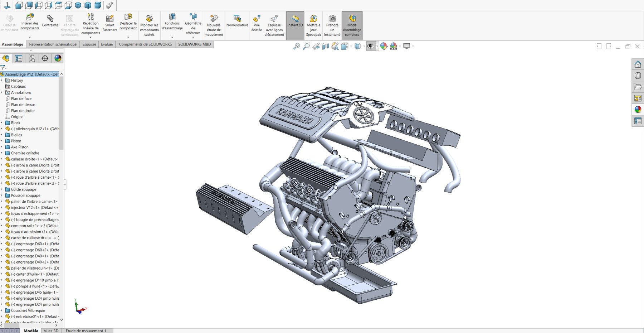Open the Modifier l'apparence color tool
This screenshot has height=333, width=644.
(x=384, y=46)
